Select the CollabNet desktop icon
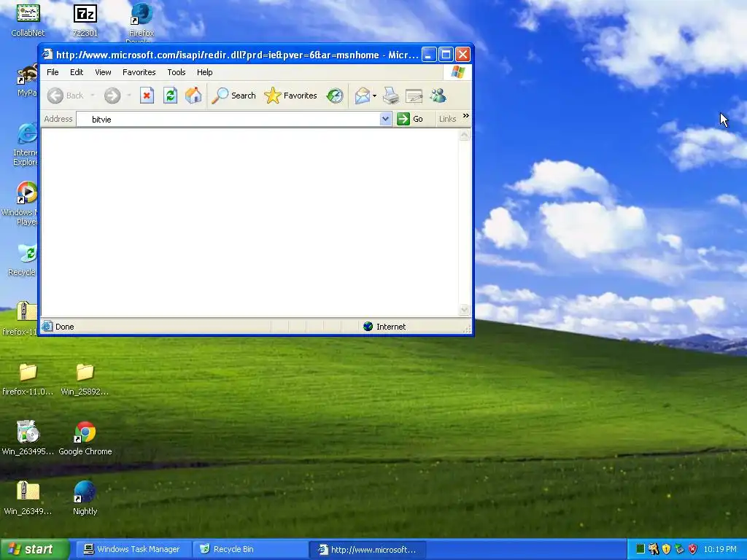The image size is (747, 560). [28, 20]
